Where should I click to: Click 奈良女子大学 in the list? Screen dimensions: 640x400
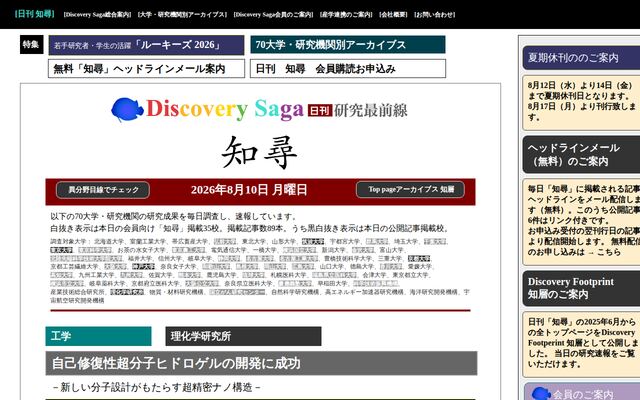(x=178, y=267)
